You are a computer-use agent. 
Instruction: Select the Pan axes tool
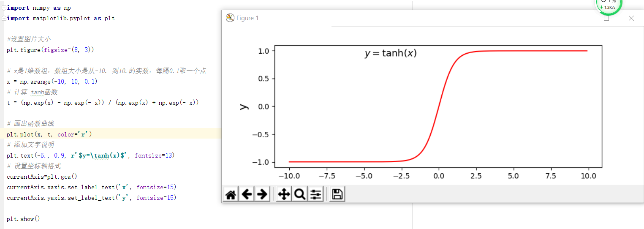(284, 194)
